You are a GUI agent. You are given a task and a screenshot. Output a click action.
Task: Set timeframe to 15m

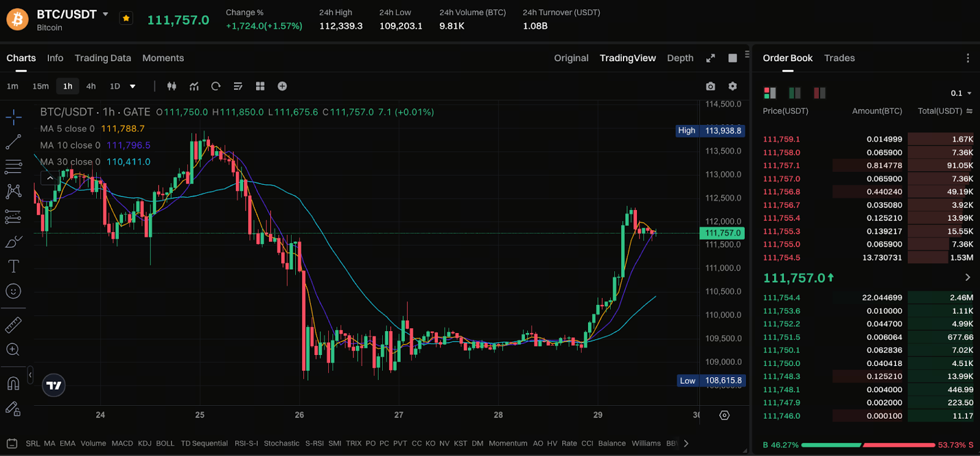point(40,86)
